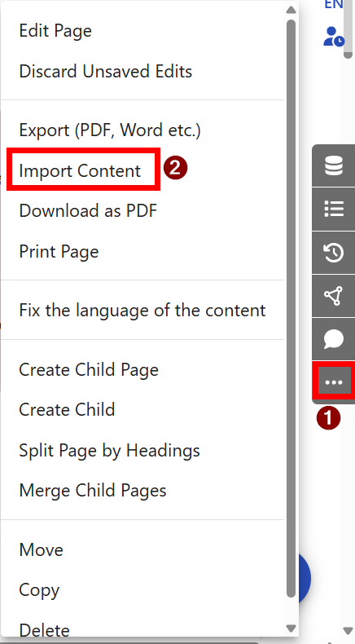Open the relations graph icon

point(334,296)
